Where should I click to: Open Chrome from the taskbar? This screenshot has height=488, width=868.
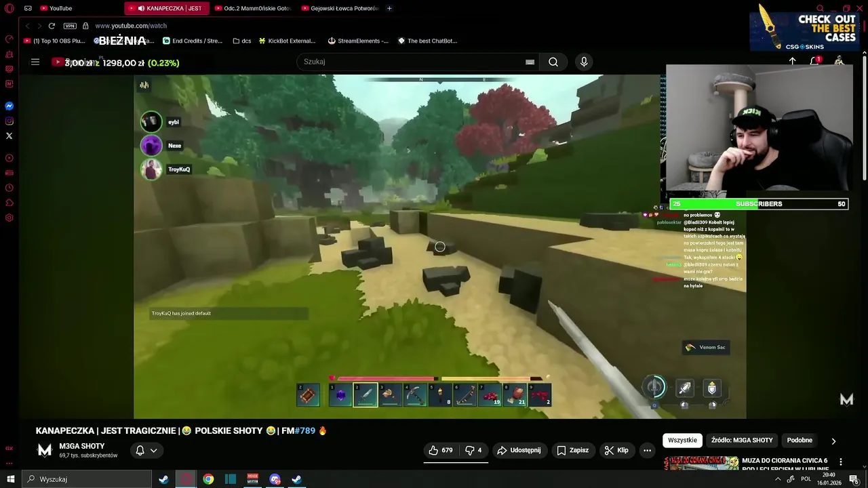click(208, 479)
